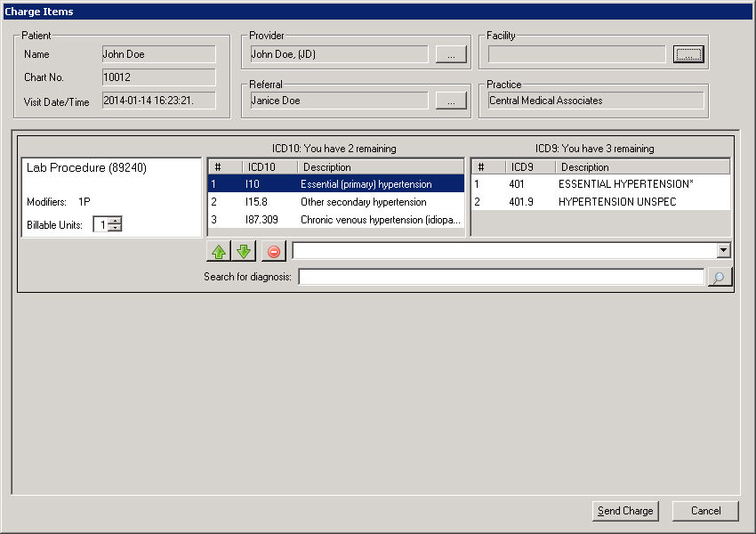This screenshot has width=756, height=534.
Task: Increase Billable Units with up spinner
Action: [x=115, y=221]
